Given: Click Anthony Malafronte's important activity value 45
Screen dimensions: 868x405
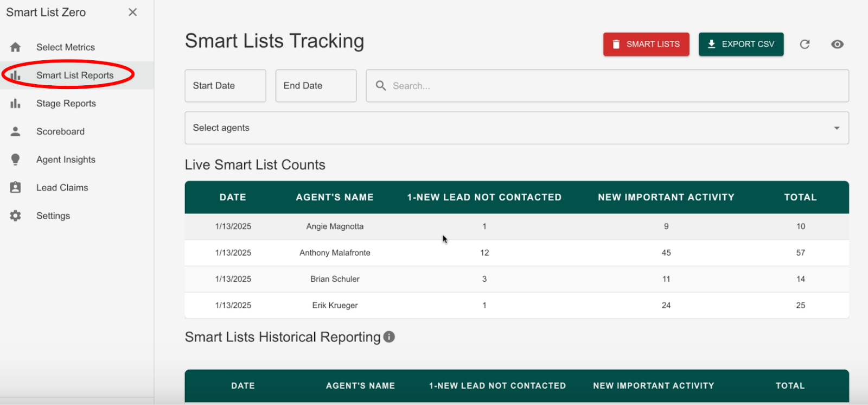Looking at the screenshot, I should (x=666, y=252).
